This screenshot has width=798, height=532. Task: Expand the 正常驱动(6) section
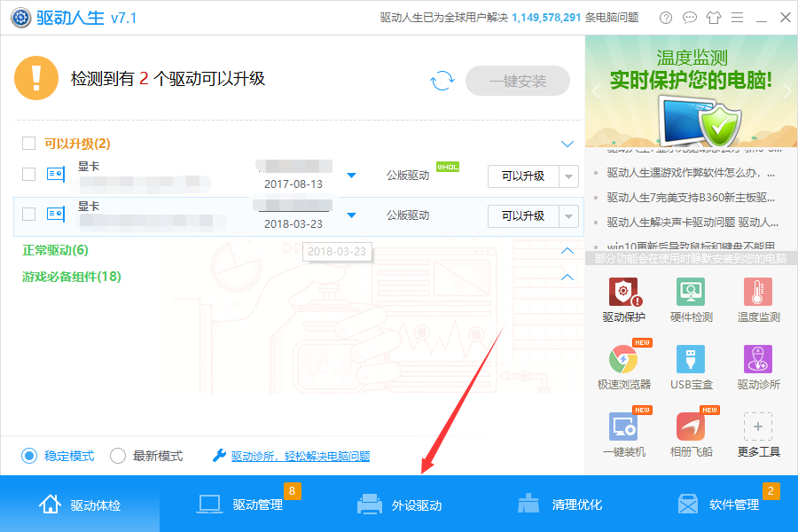(567, 250)
